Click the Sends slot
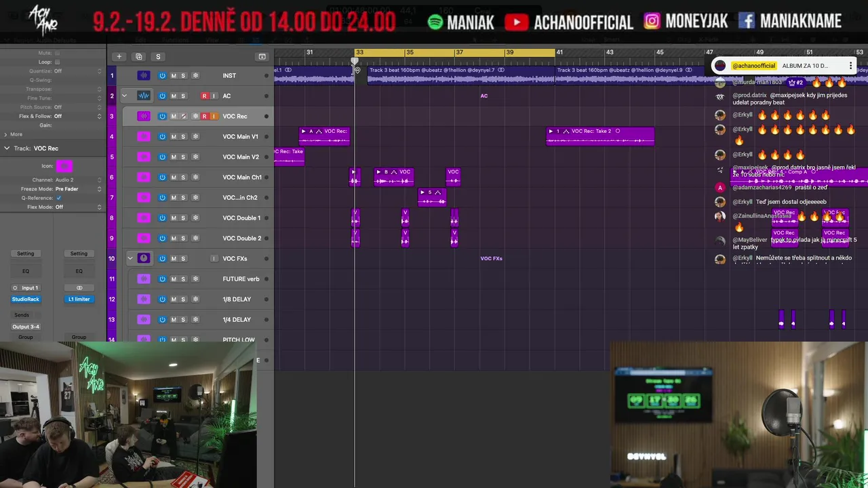Image resolution: width=868 pixels, height=488 pixels. pyautogui.click(x=22, y=314)
